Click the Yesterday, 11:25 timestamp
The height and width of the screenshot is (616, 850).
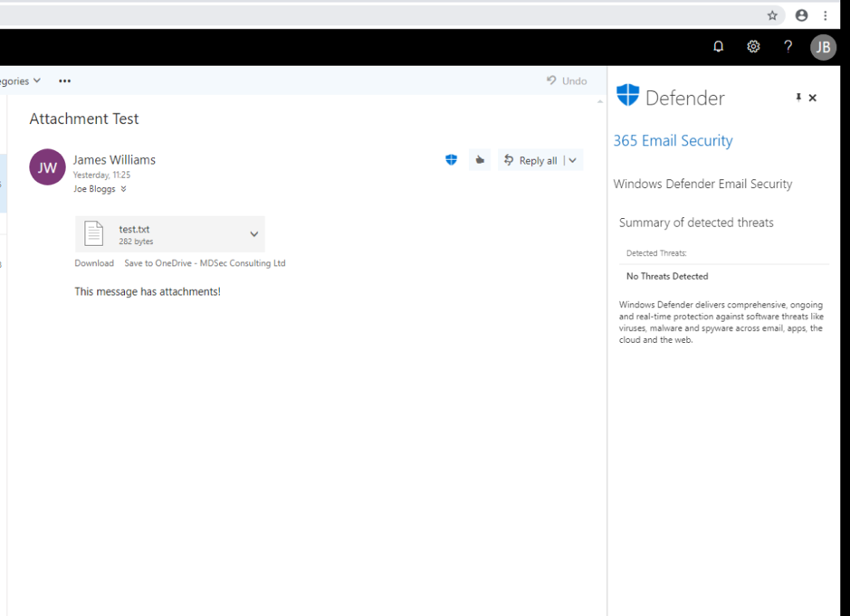(102, 175)
